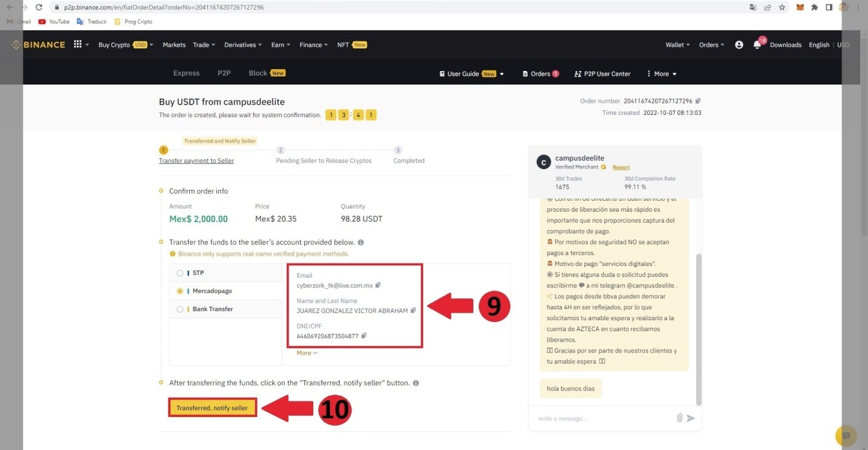Image resolution: width=868 pixels, height=450 pixels.
Task: Open the Wallet dropdown
Action: (677, 45)
